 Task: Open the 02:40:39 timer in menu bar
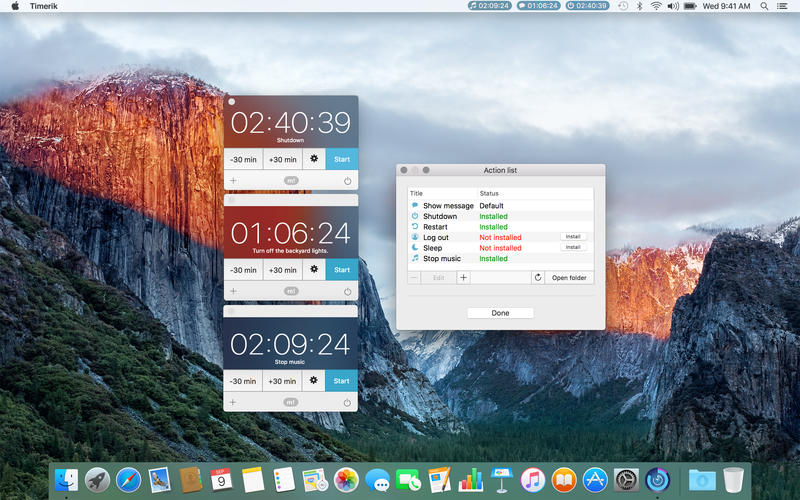point(586,6)
